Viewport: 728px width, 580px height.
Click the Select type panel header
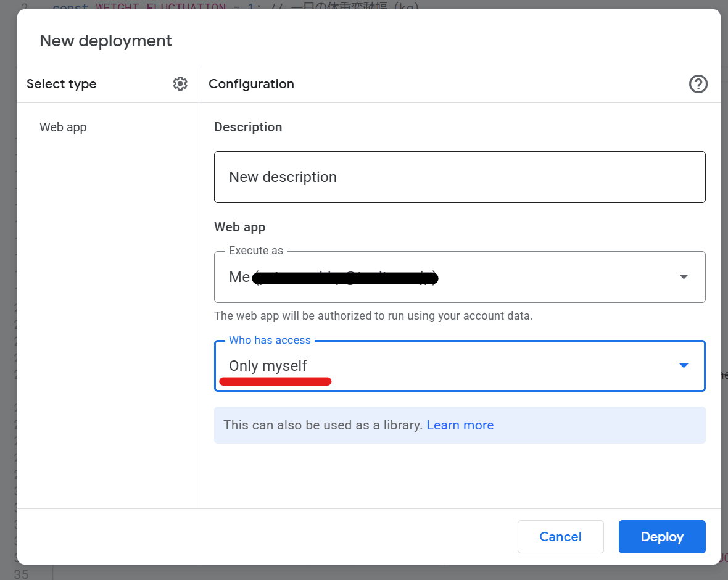pyautogui.click(x=62, y=84)
